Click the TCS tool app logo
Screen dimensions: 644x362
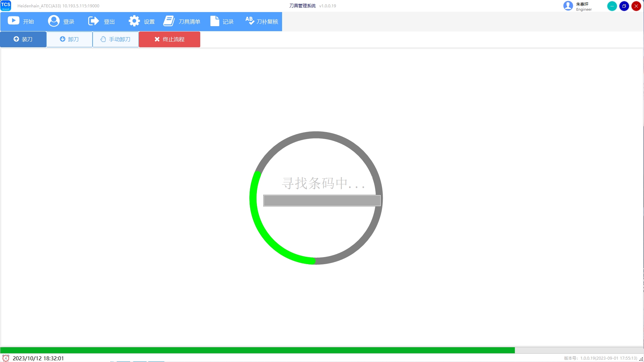pyautogui.click(x=6, y=6)
